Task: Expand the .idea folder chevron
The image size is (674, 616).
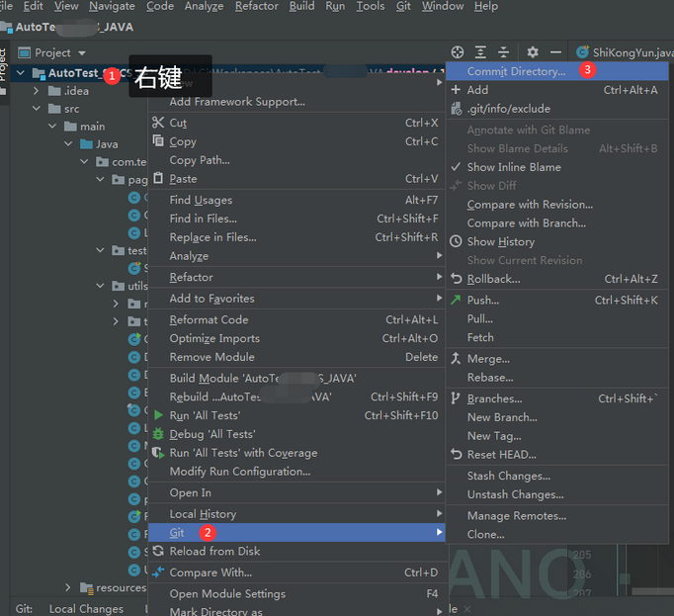Action: (x=37, y=91)
